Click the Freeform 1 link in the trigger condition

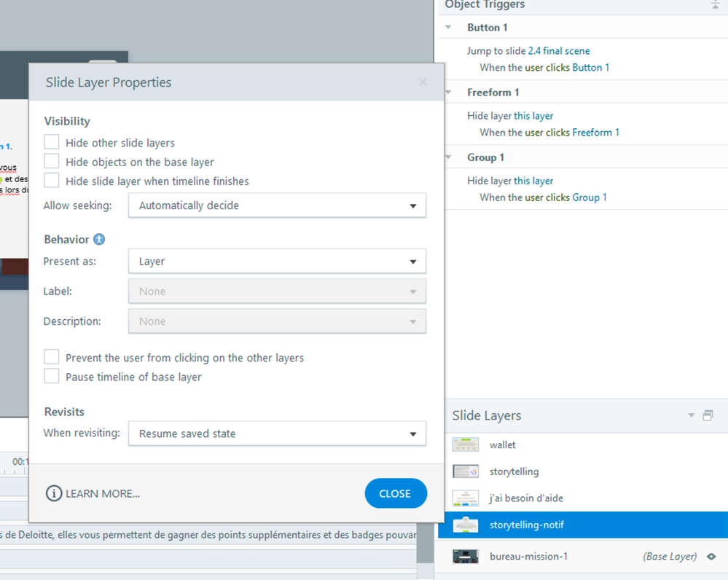[x=595, y=133]
